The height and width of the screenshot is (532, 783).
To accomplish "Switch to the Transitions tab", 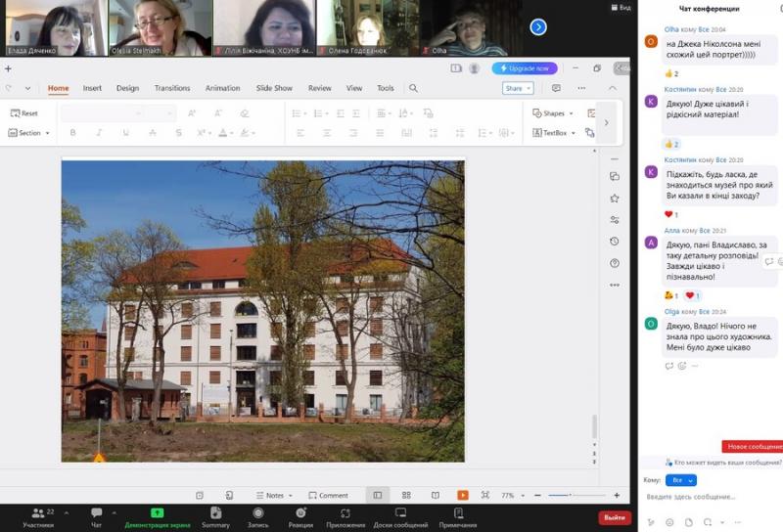I will 172,88.
